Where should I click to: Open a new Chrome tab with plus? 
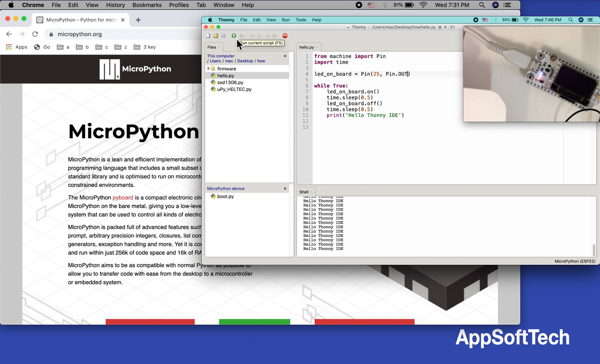(x=138, y=20)
